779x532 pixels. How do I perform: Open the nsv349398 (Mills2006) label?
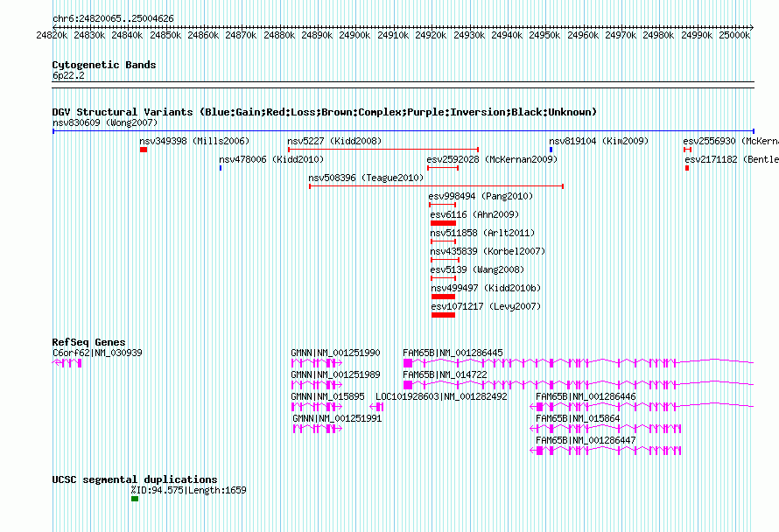pyautogui.click(x=194, y=141)
